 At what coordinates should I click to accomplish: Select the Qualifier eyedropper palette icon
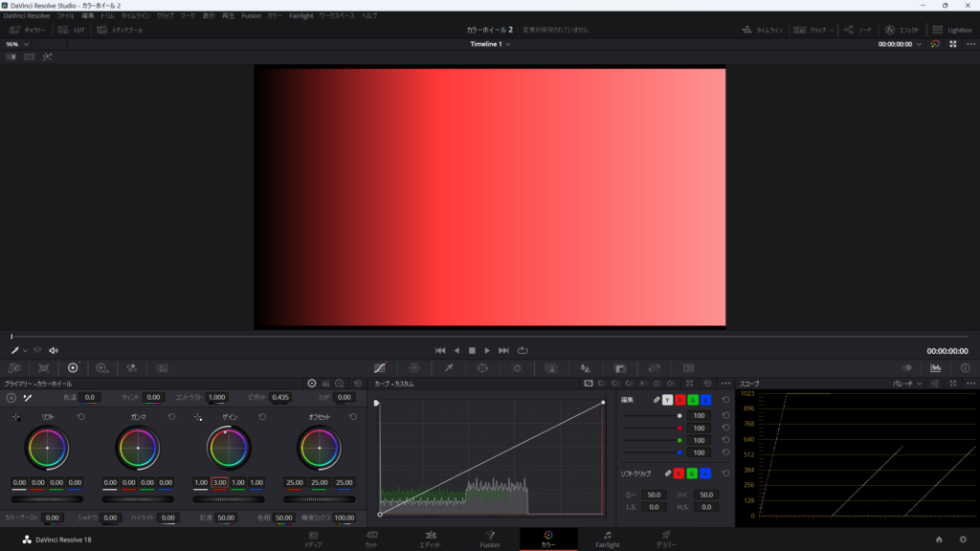[x=448, y=367]
